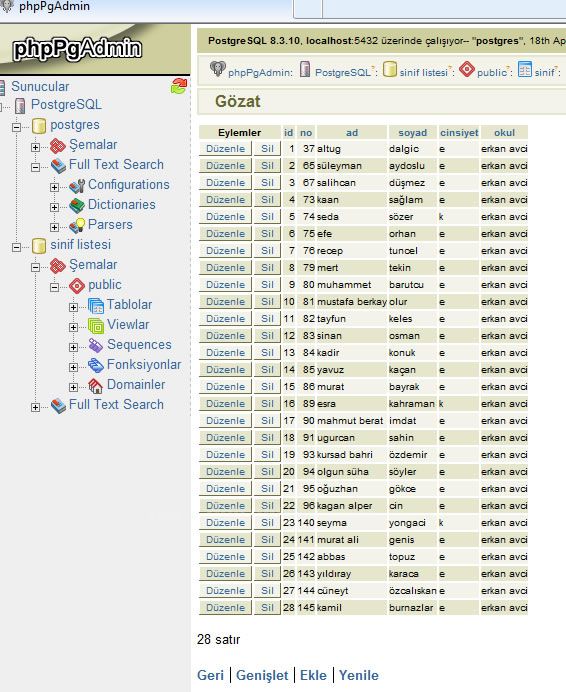This screenshot has width=566, height=692.
Task: Click the Viewlar views icon
Action: (x=96, y=326)
